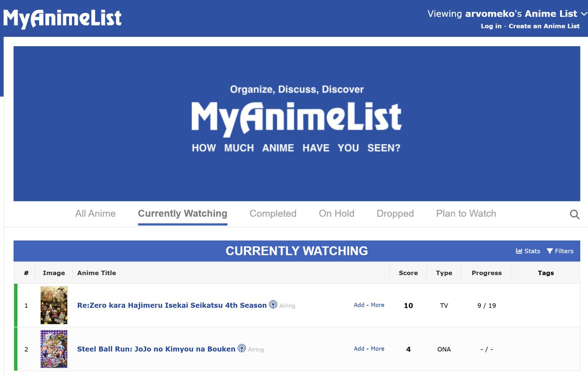
Task: Click the Log in link
Action: click(491, 26)
